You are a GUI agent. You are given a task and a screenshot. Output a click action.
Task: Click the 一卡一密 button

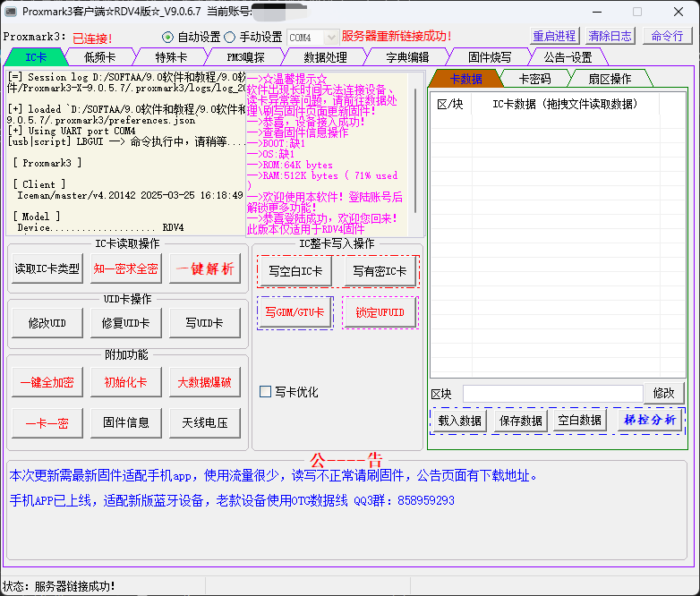pyautogui.click(x=47, y=422)
